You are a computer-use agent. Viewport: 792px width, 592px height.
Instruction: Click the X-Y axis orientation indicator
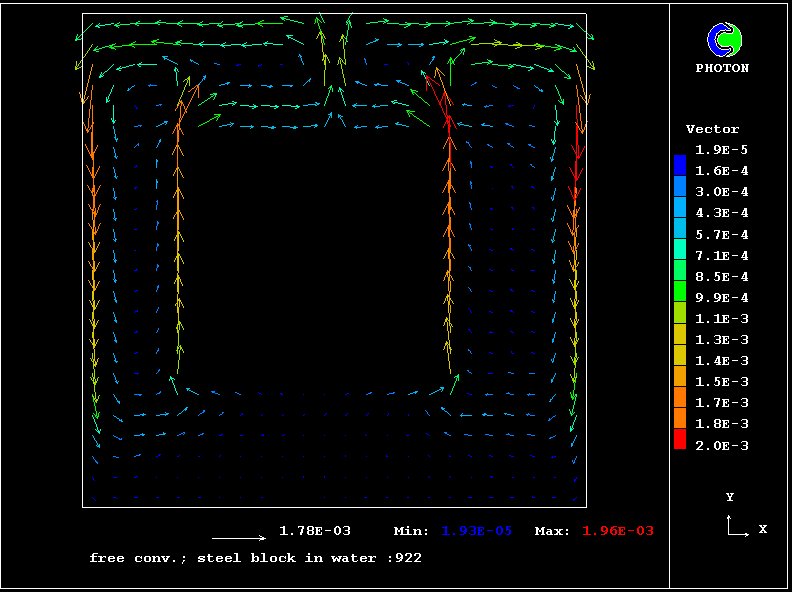point(737,525)
